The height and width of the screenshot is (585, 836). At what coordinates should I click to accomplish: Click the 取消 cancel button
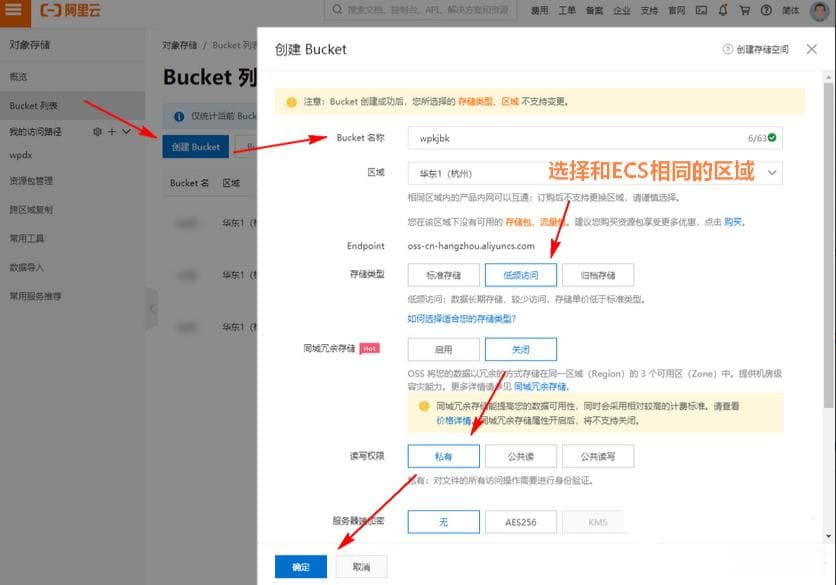click(361, 566)
